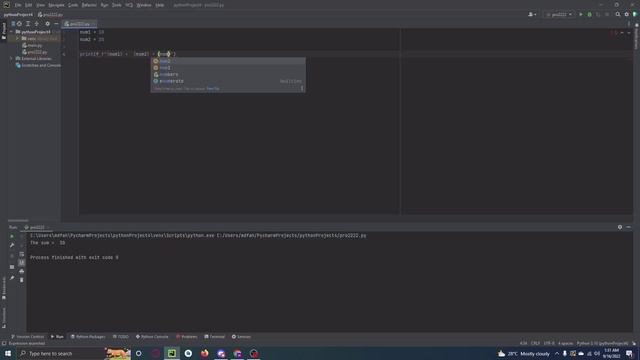This screenshot has height=360, width=640.
Task: Click Stop square icon in Run panel
Action: [x=12, y=267]
